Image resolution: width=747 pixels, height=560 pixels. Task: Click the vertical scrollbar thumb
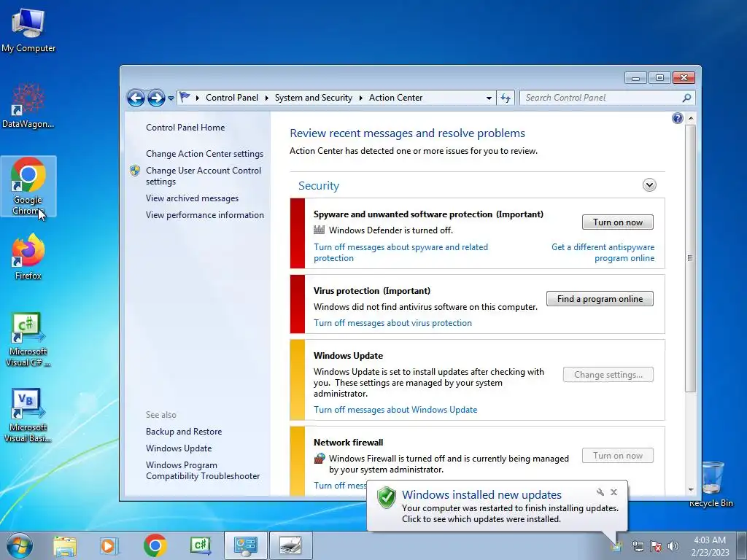(x=690, y=258)
